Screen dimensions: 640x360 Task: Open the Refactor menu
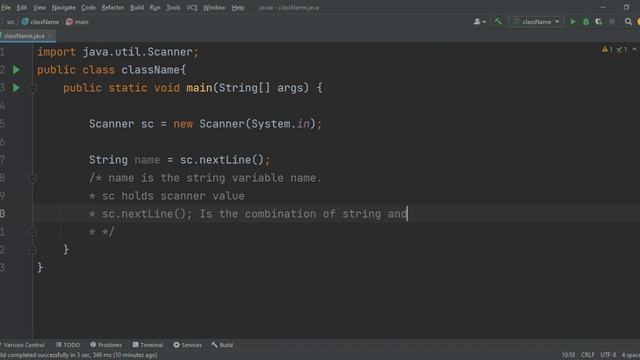pos(113,7)
